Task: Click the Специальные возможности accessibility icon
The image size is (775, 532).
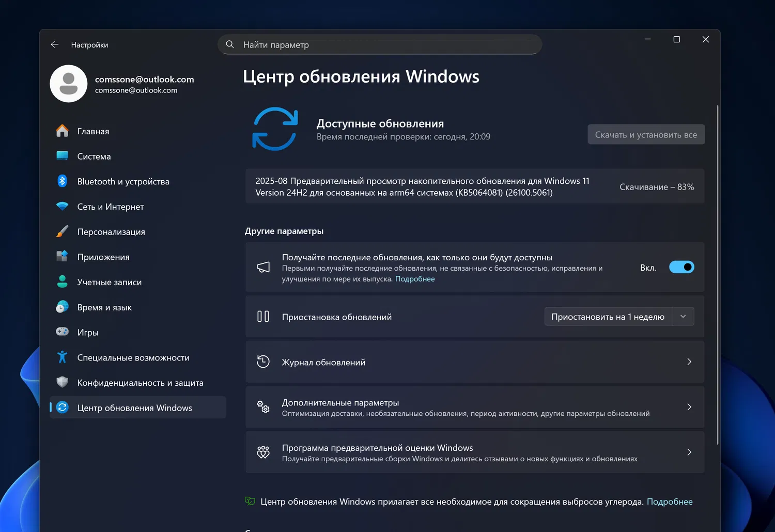Action: [63, 357]
